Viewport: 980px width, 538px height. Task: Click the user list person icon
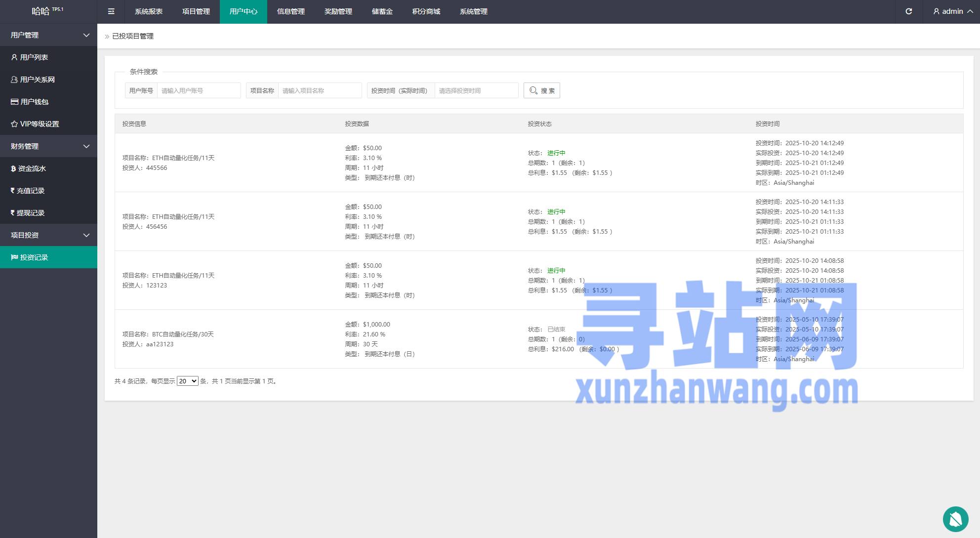tap(14, 57)
